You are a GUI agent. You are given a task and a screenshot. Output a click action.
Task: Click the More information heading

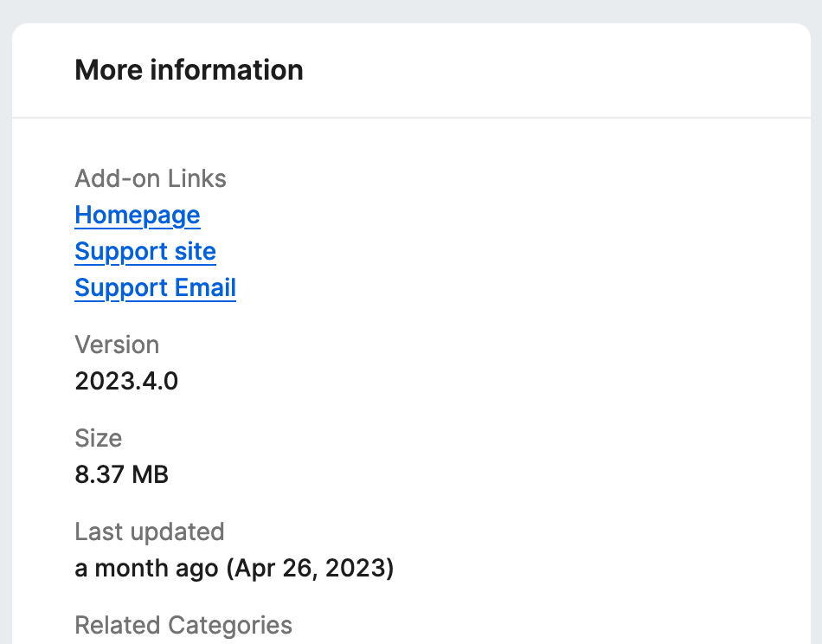point(189,70)
